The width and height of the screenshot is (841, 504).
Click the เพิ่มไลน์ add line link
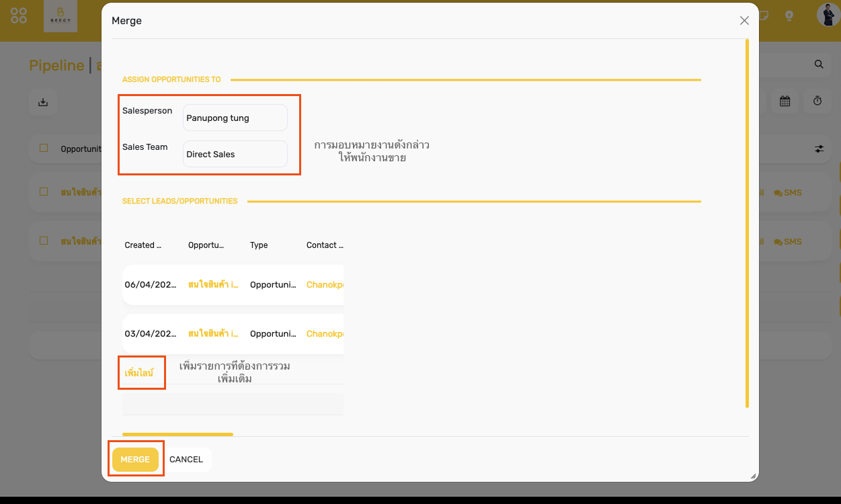click(139, 372)
